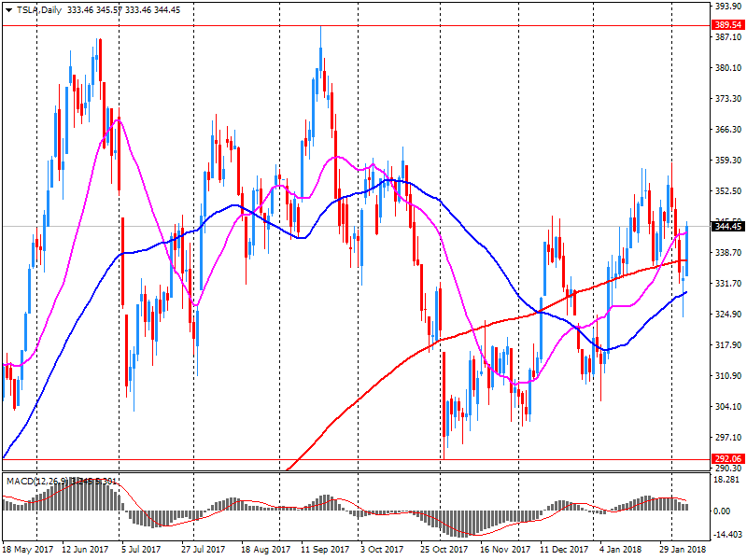747x560 pixels.
Task: Click the TSLA,Daily chart title text
Action: click(x=39, y=10)
